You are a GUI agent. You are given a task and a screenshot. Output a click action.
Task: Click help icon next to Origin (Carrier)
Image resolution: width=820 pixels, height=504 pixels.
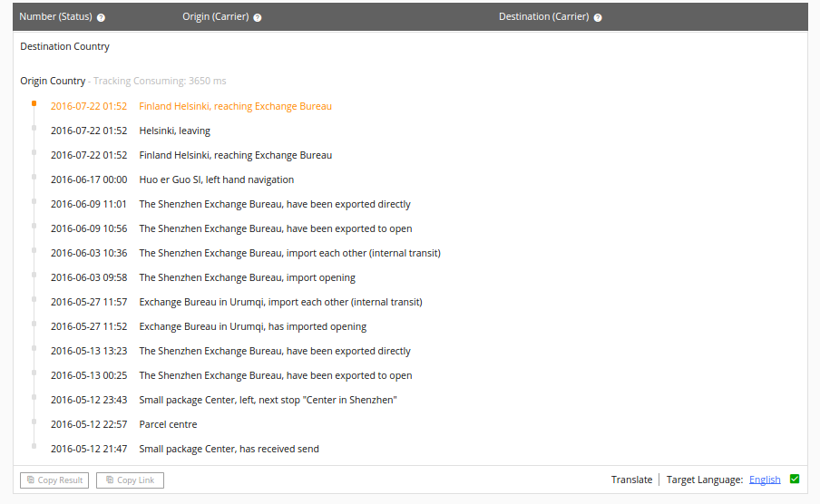pos(258,17)
